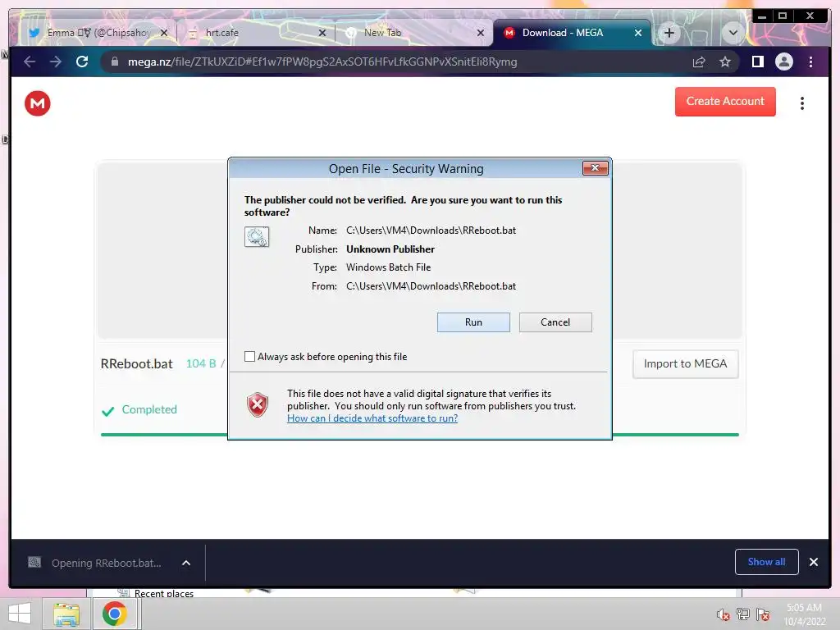
Task: Open How can I decide what software to run link
Action: pos(372,418)
